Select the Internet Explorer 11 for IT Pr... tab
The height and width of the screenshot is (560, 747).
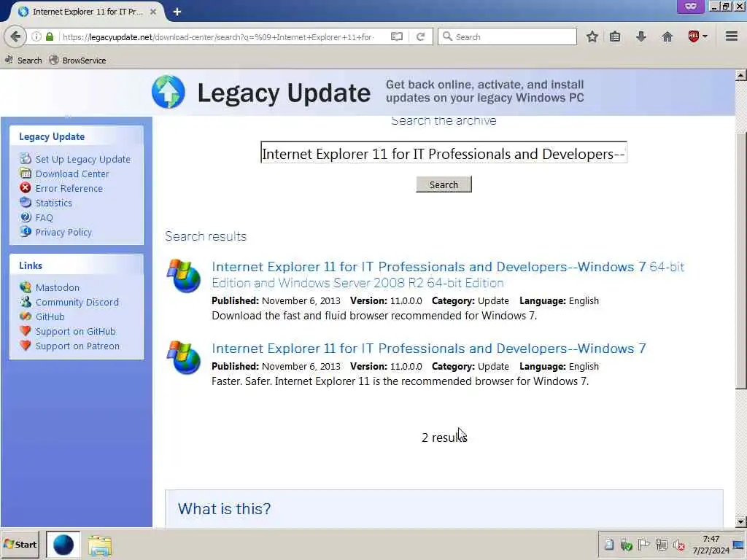point(88,12)
